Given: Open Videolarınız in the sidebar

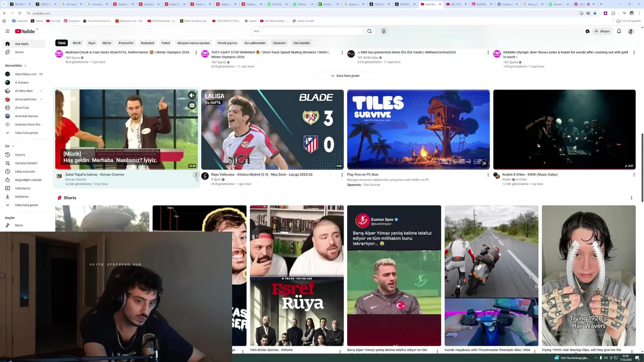Looking at the screenshot, I should tap(25, 188).
